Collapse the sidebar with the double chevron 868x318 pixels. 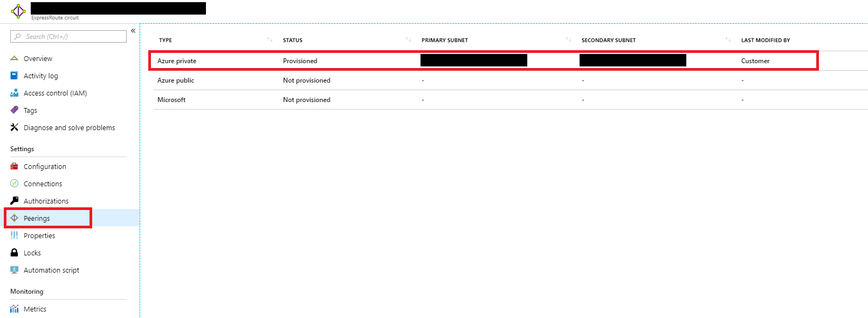coord(133,31)
